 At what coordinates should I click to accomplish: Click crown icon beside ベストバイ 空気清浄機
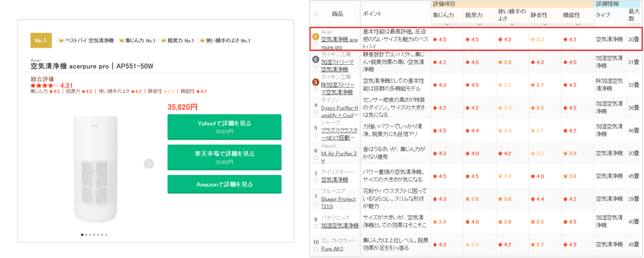point(61,41)
